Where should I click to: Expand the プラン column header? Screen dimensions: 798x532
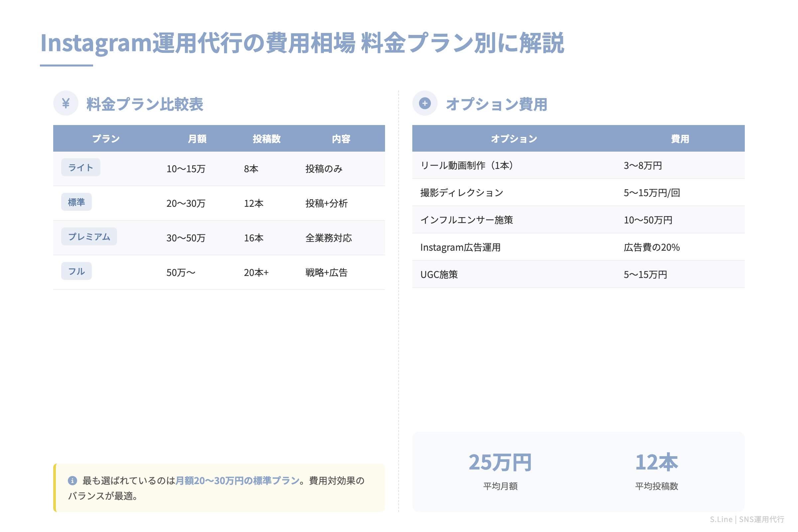(x=106, y=138)
